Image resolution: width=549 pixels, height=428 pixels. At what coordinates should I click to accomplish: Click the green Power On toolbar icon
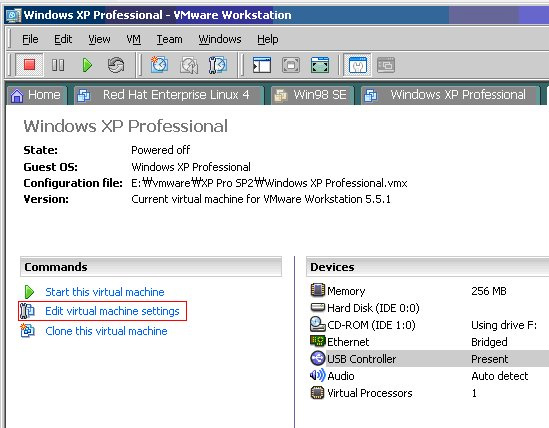pos(87,65)
